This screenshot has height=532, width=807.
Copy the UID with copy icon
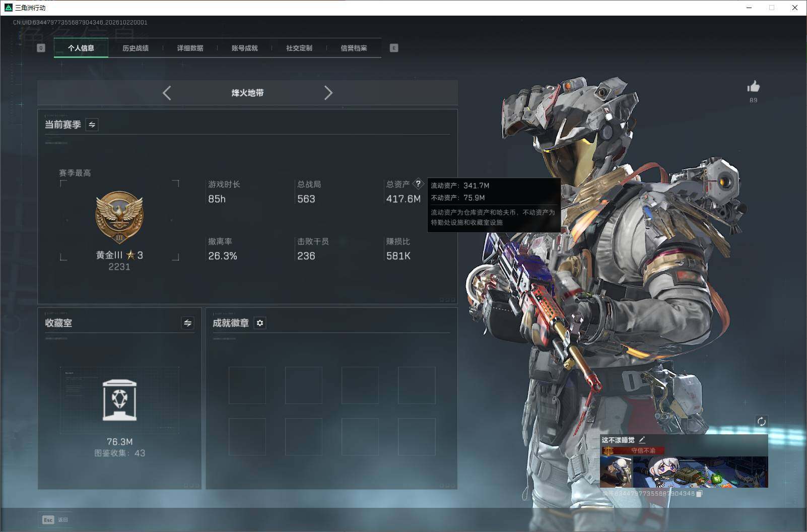(699, 494)
